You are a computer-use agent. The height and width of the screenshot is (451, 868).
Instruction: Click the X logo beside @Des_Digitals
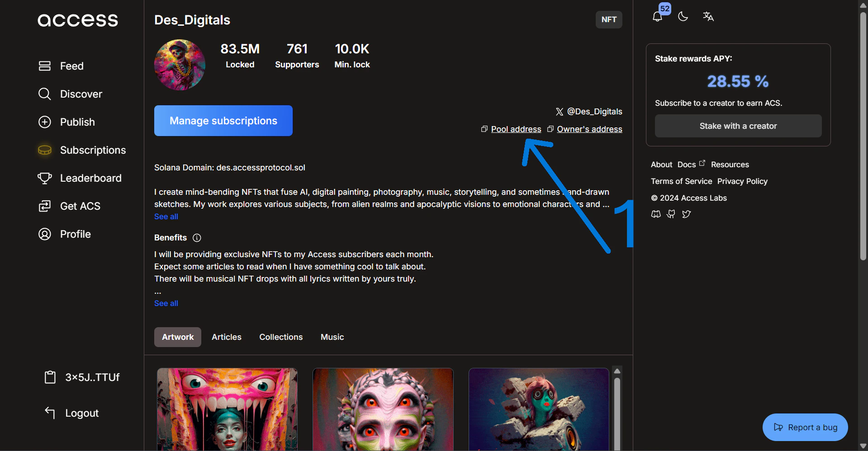560,112
